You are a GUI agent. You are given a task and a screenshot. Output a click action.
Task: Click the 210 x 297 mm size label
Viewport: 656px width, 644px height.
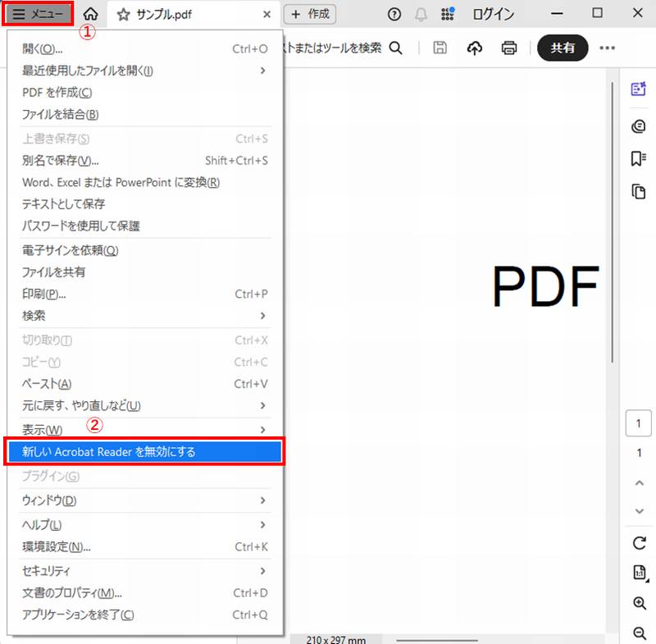click(x=336, y=640)
